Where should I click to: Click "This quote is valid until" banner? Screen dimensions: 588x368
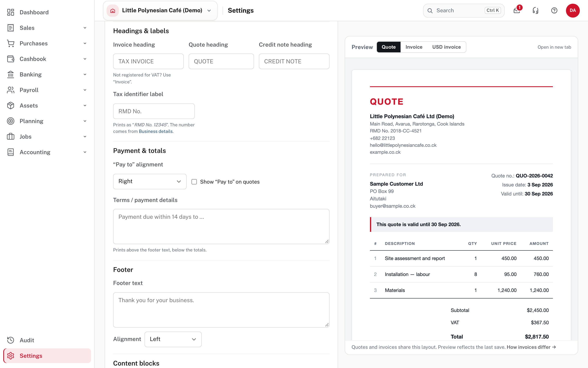(461, 224)
